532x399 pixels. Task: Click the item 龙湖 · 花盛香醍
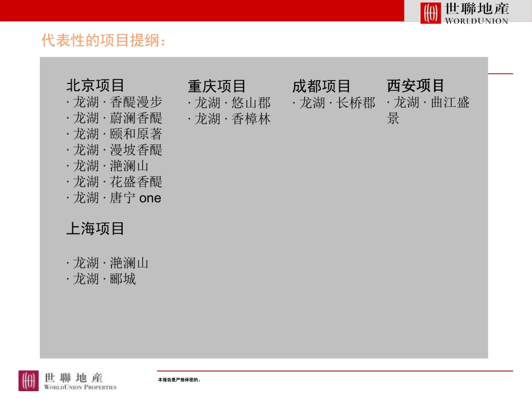click(114, 182)
